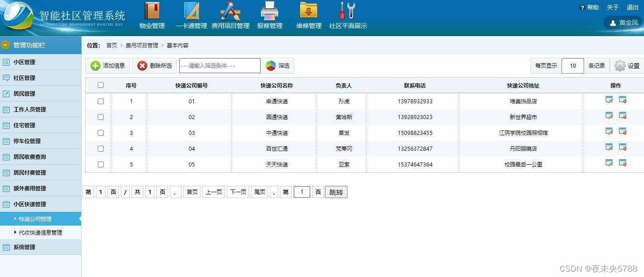Click the 帮助 help link
644x277 pixels.
click(x=593, y=8)
